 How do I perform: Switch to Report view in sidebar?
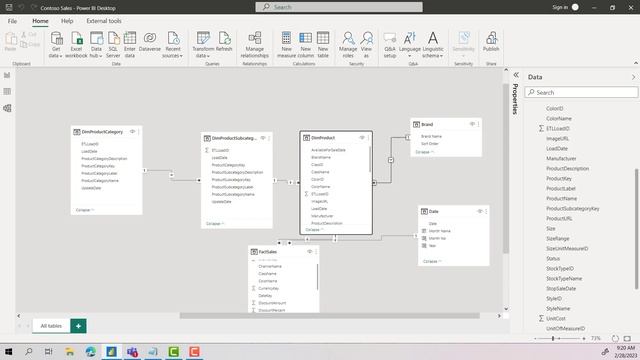(x=7, y=75)
